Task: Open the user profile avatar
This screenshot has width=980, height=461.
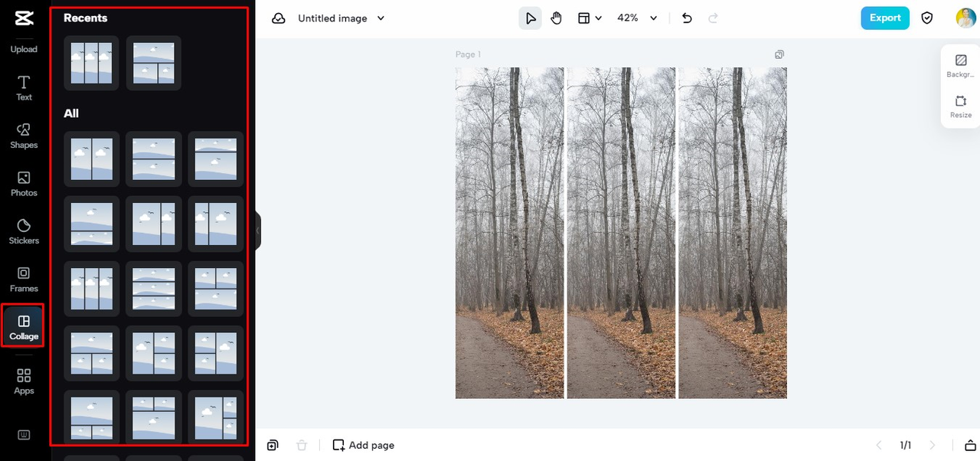Action: click(965, 18)
